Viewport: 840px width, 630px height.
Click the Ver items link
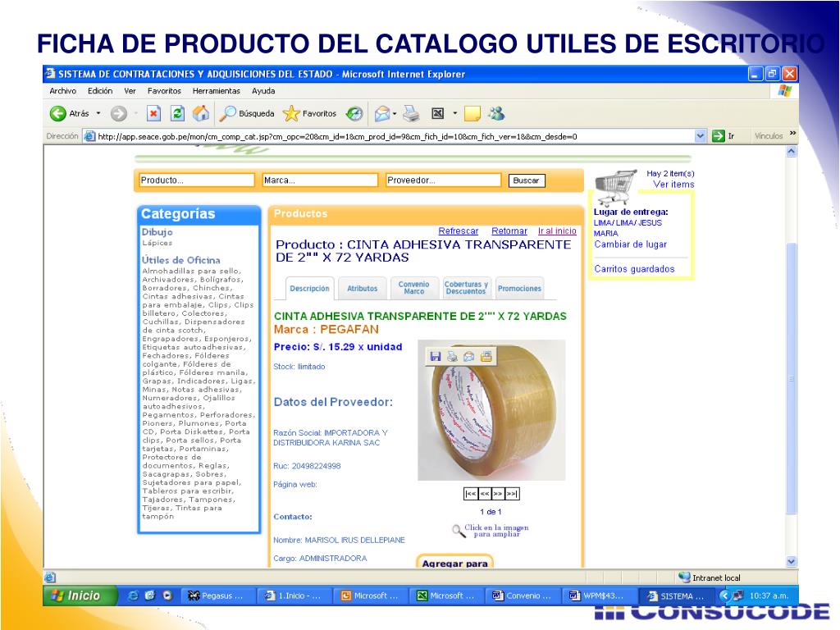(x=674, y=185)
